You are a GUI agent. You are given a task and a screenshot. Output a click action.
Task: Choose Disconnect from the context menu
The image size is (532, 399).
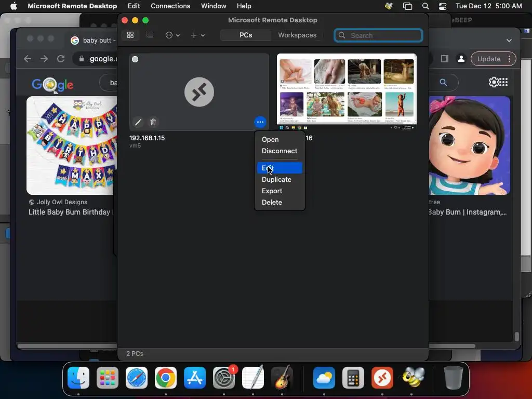tap(279, 151)
